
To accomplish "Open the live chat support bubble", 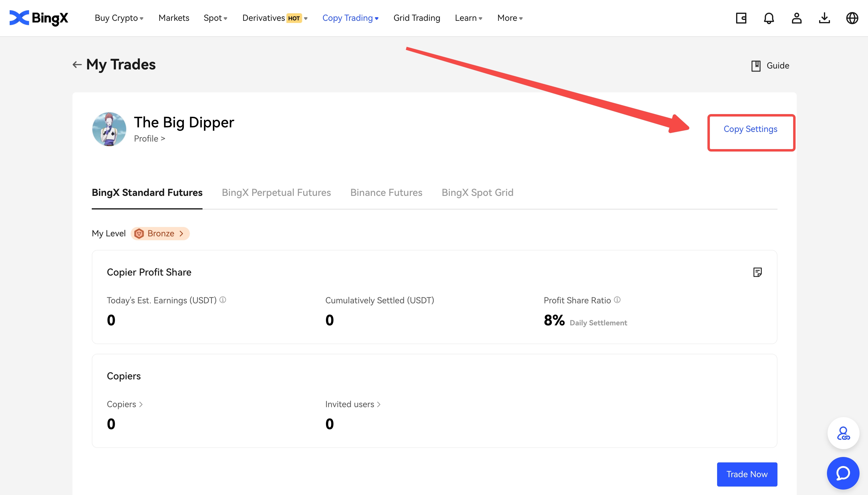I will pos(843,473).
